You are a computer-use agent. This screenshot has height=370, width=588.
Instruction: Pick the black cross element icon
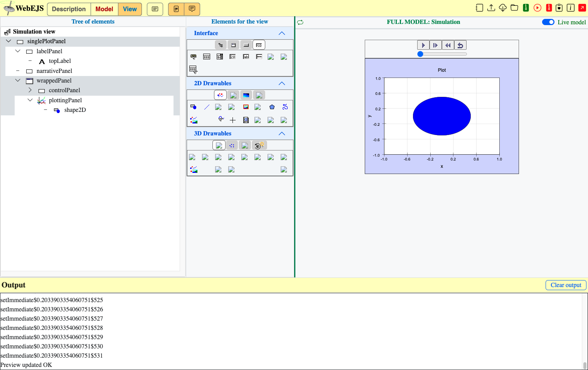coord(233,120)
